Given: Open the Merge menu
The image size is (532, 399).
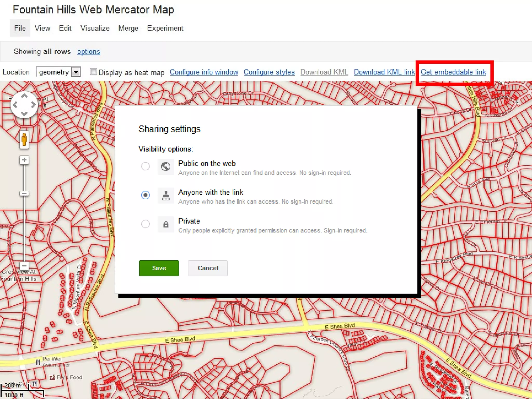Looking at the screenshot, I should point(128,28).
